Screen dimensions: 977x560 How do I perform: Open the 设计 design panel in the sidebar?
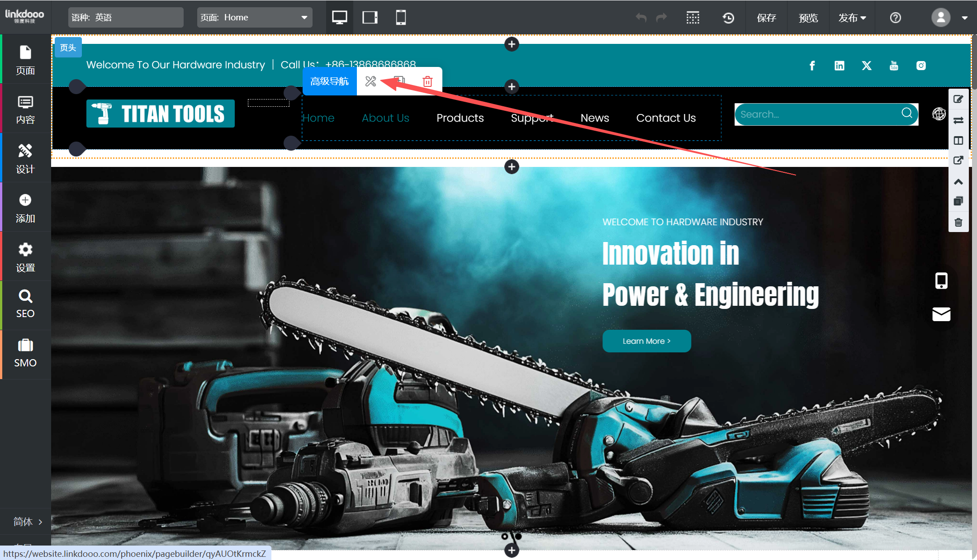[25, 158]
